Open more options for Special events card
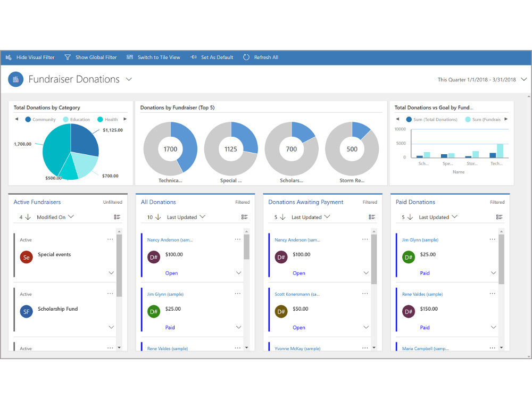The height and width of the screenshot is (399, 532). (x=110, y=239)
